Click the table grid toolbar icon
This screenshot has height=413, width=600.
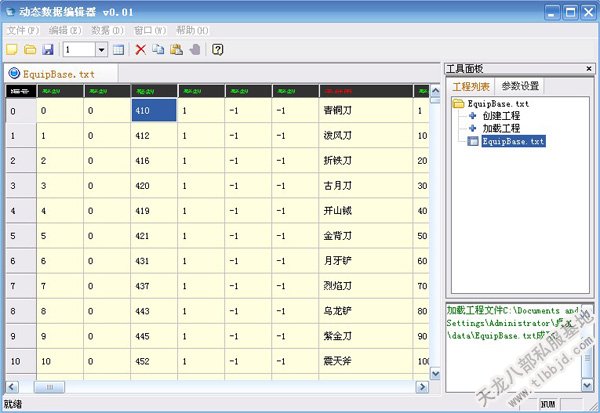[x=118, y=49]
